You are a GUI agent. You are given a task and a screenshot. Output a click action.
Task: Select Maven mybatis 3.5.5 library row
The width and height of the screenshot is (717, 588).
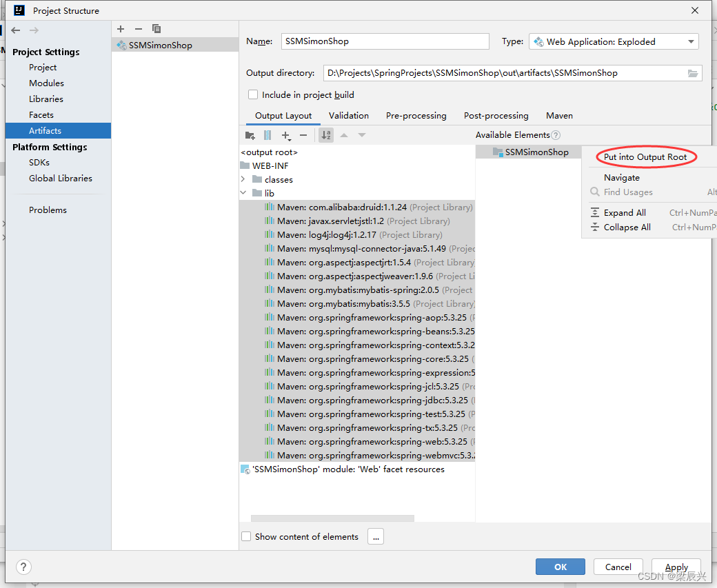(x=357, y=303)
